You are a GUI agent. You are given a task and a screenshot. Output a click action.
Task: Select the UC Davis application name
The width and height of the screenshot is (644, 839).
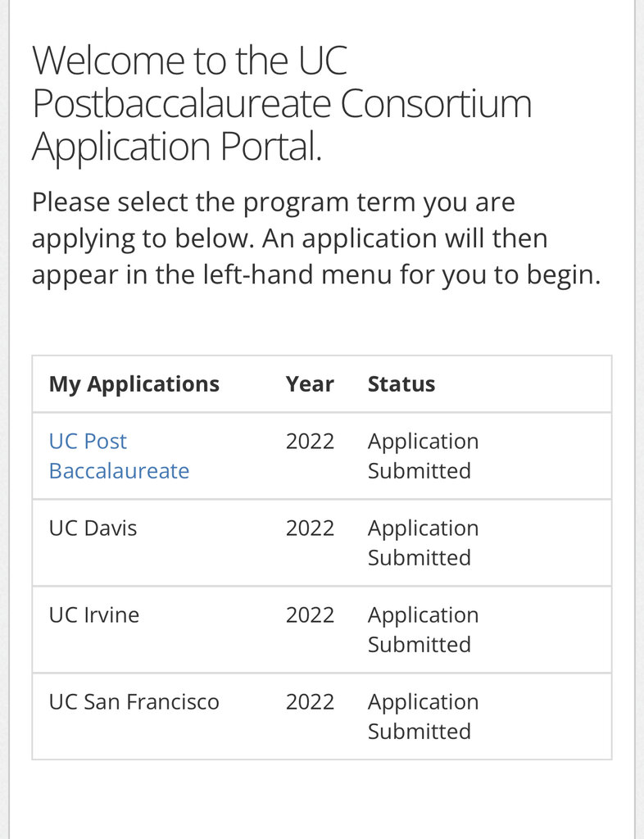tap(93, 528)
